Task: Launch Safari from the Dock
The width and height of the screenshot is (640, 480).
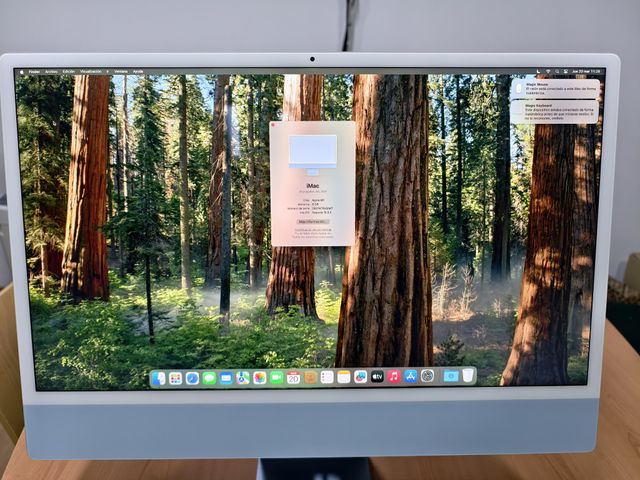Action: pyautogui.click(x=192, y=378)
